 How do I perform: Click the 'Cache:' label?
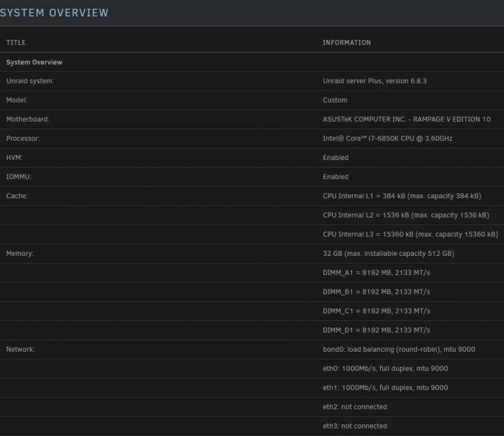coord(17,196)
